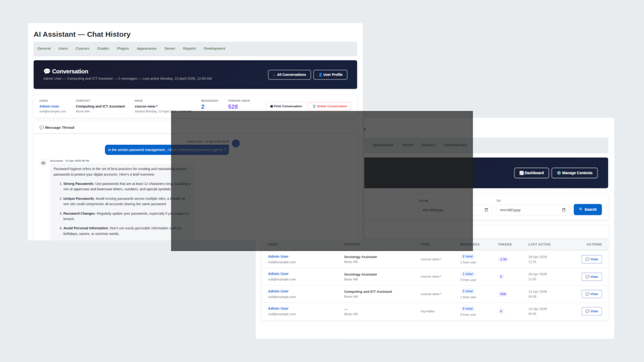Open the FROM date calendar picker icon

(487, 210)
